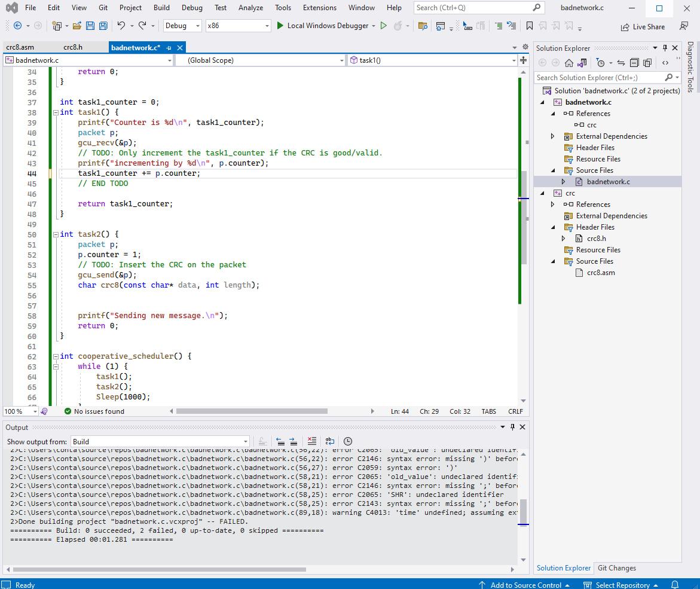This screenshot has height=589, width=700.
Task: Open Find in Files from the toolbar
Action: coord(423,26)
